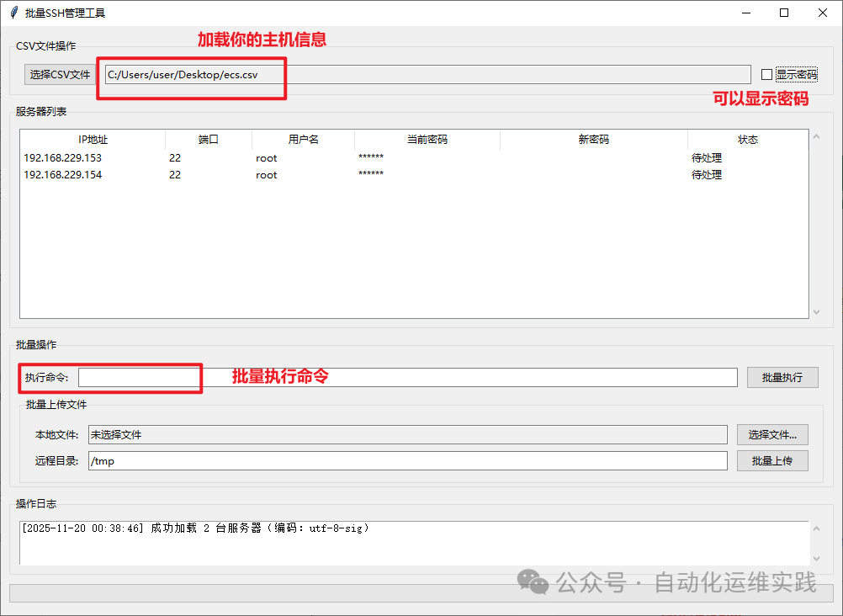The image size is (843, 616).
Task: Click the 选择文件... button
Action: (x=772, y=435)
